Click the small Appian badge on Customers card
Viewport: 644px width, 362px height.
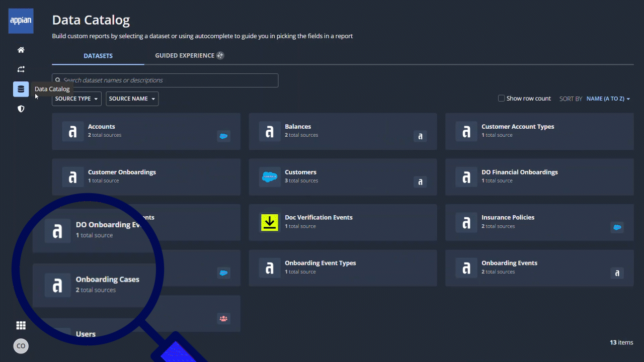[x=420, y=182]
